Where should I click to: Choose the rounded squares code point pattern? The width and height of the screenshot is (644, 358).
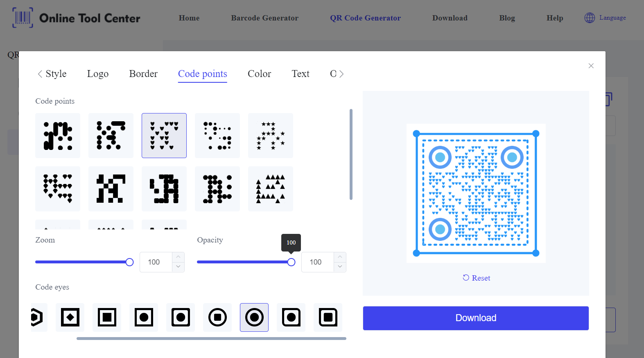(164, 189)
